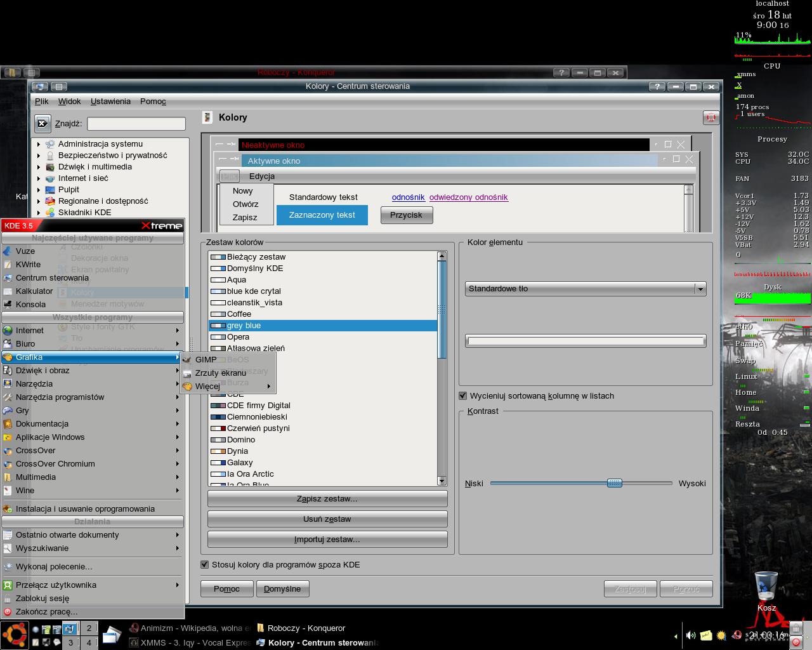The image size is (812, 650).
Task: Switch to virtual desktop 2
Action: click(x=89, y=628)
